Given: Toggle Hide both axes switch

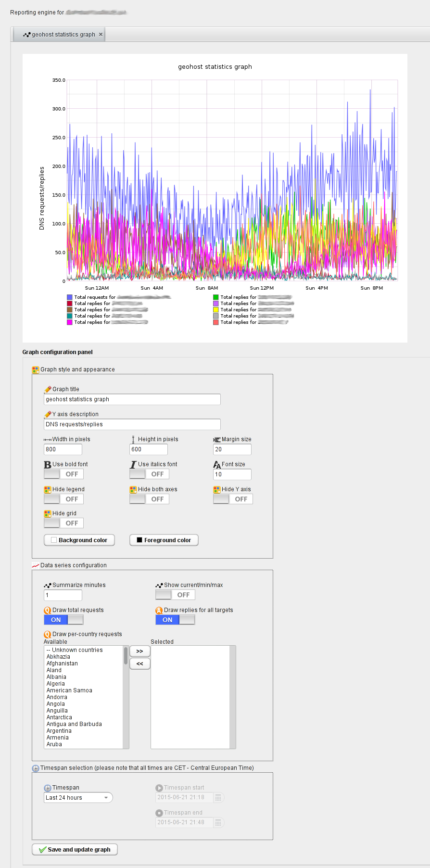Looking at the screenshot, I should [x=149, y=499].
